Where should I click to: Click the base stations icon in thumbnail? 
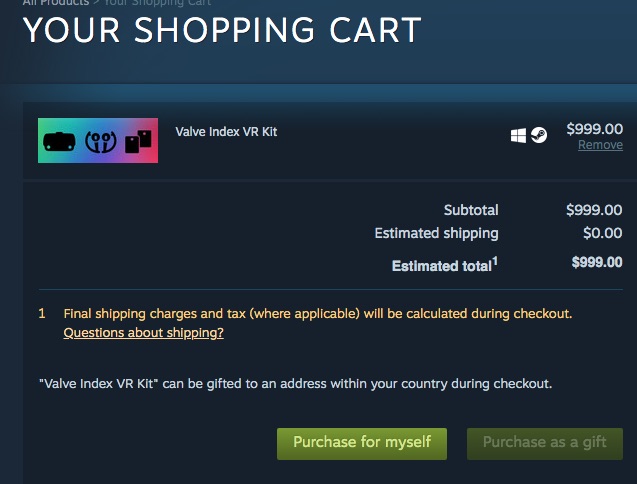click(x=138, y=141)
